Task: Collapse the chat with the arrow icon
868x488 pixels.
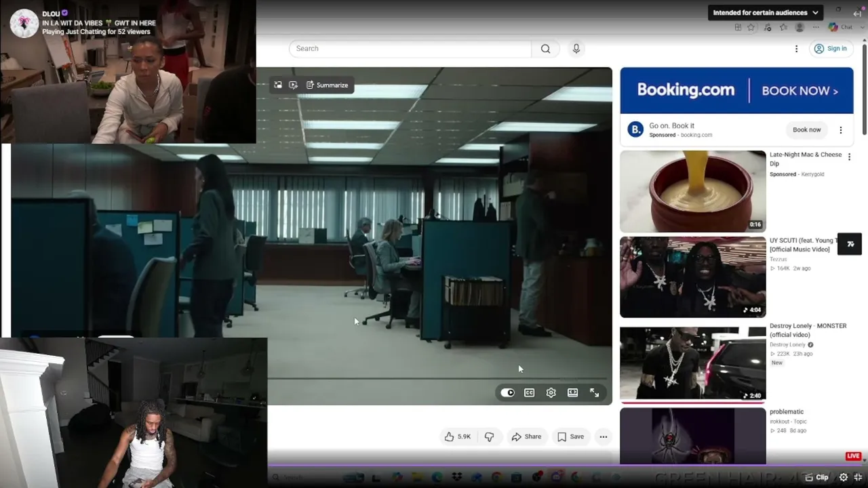Action: tap(857, 14)
